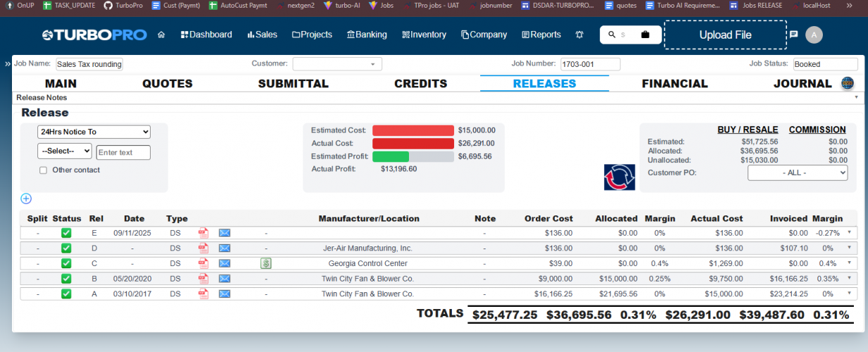Image resolution: width=868 pixels, height=352 pixels.
Task: Open the PDF icon for release A
Action: tap(203, 294)
